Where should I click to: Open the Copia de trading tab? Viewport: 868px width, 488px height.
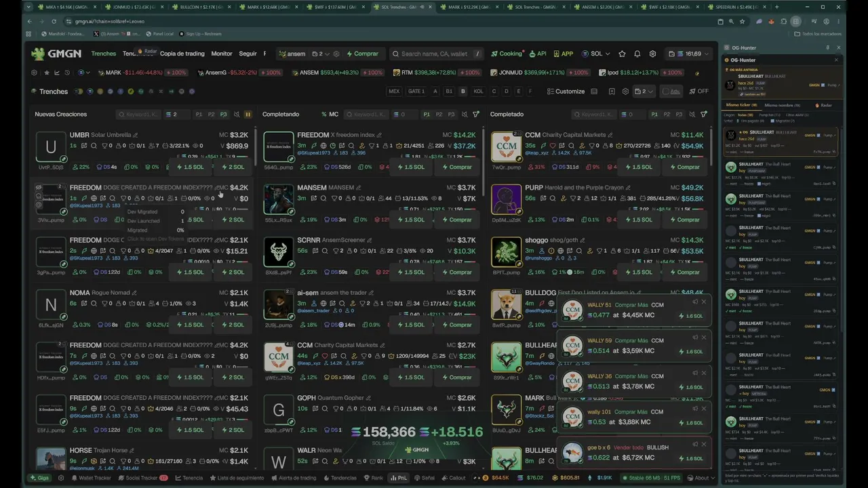point(182,54)
